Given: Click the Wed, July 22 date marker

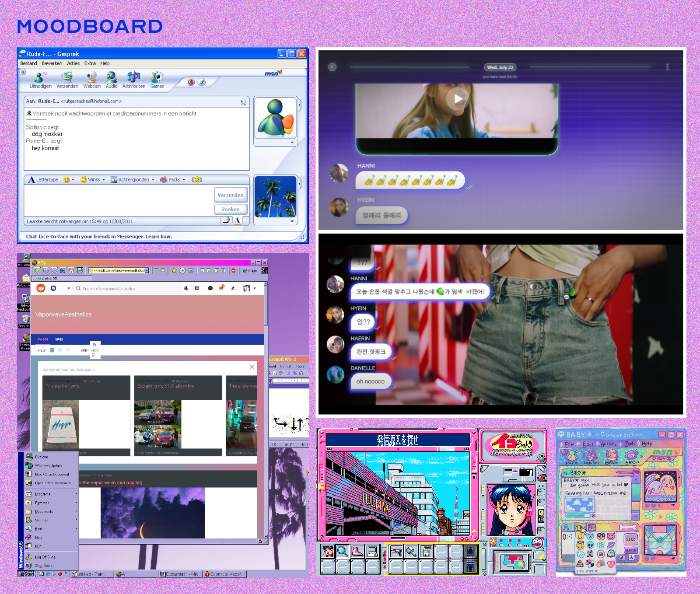Looking at the screenshot, I should [500, 67].
